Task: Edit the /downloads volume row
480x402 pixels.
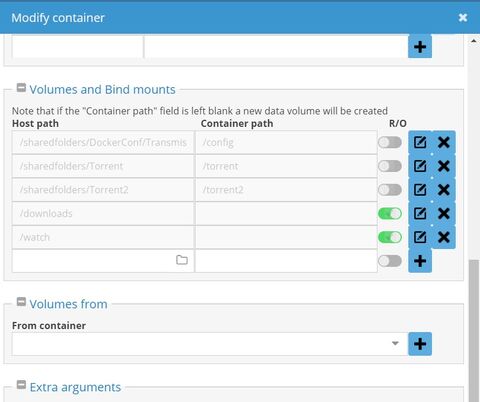Action: point(420,213)
